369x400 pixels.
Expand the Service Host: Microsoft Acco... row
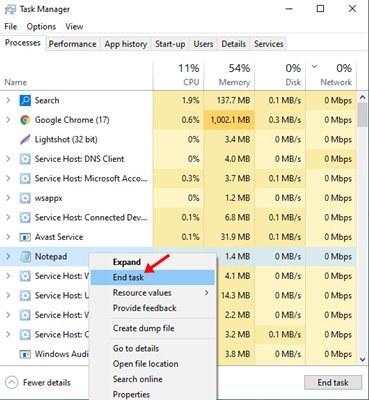[x=9, y=179]
